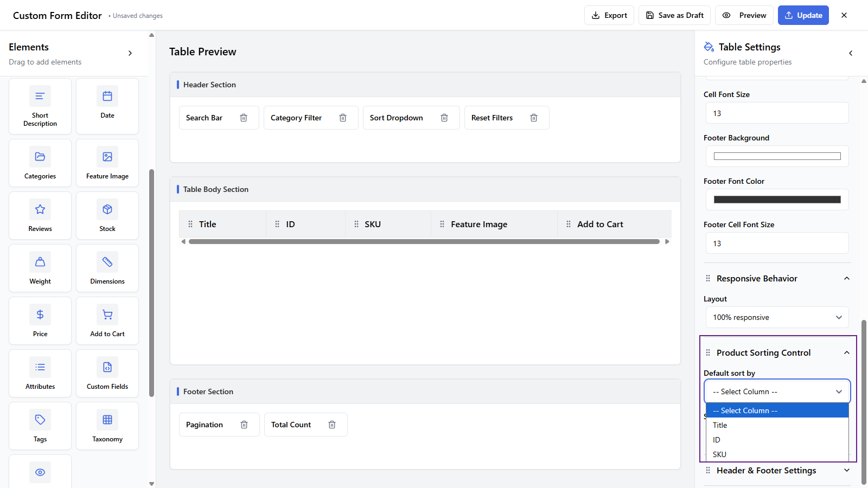Click the Update button
Screen dimensions: 868x488
[x=803, y=15]
